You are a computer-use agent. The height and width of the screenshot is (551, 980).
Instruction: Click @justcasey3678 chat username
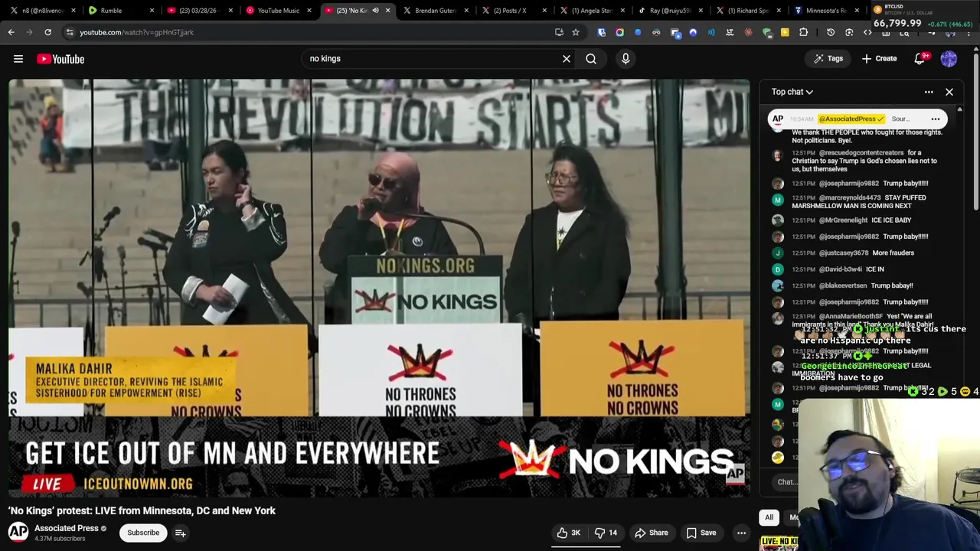[844, 253]
